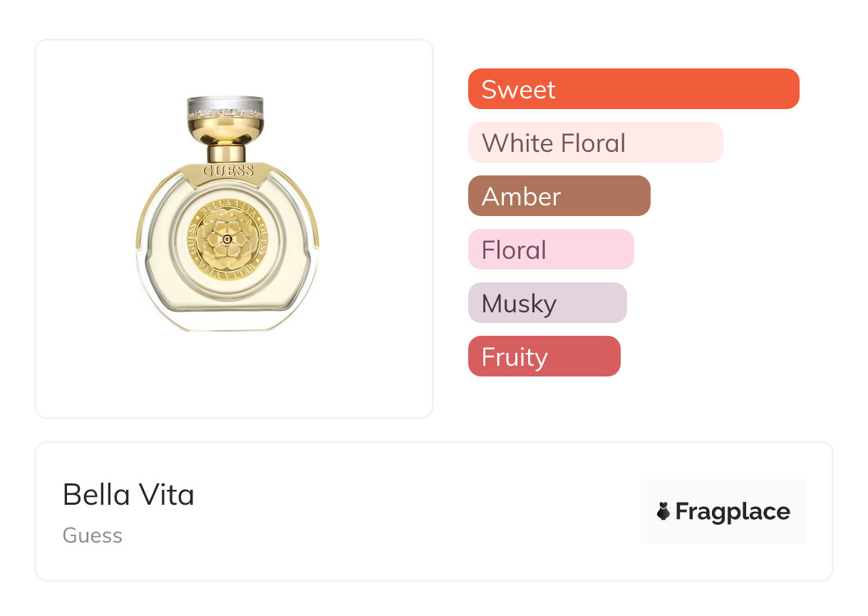Open the Guess brand name link
This screenshot has height=616, width=868.
tap(93, 535)
